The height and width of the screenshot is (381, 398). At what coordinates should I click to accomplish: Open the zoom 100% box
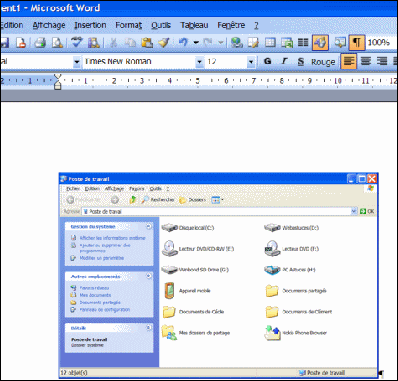(382, 43)
